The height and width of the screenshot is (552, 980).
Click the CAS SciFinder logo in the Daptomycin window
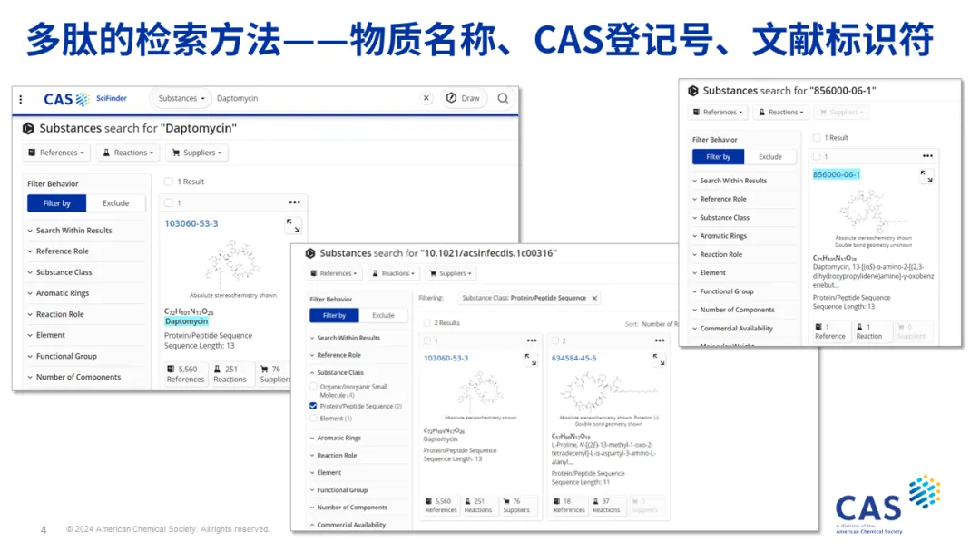[x=85, y=99]
